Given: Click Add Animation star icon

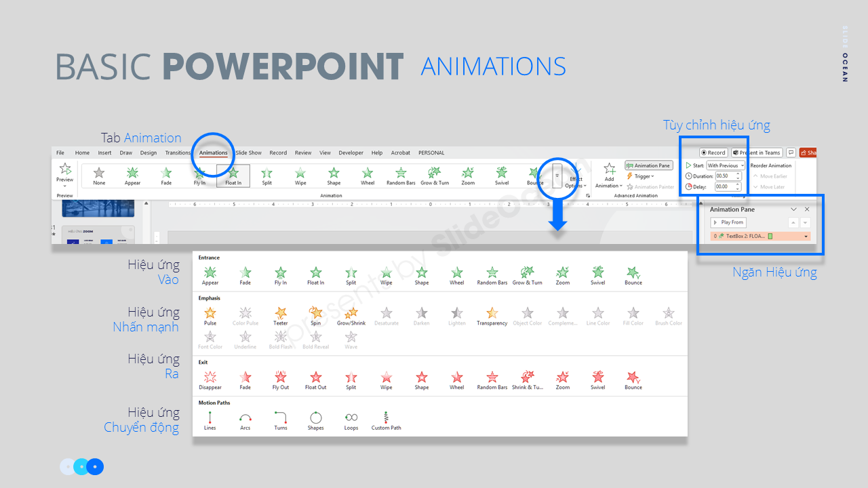Looking at the screenshot, I should 609,169.
